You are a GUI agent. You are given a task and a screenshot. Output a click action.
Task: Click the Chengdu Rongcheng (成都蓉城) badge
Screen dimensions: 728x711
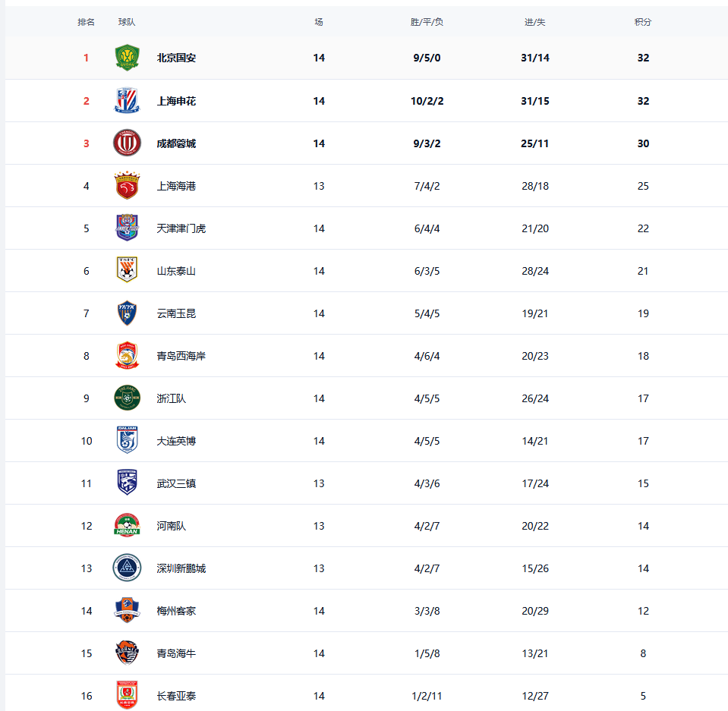[127, 143]
